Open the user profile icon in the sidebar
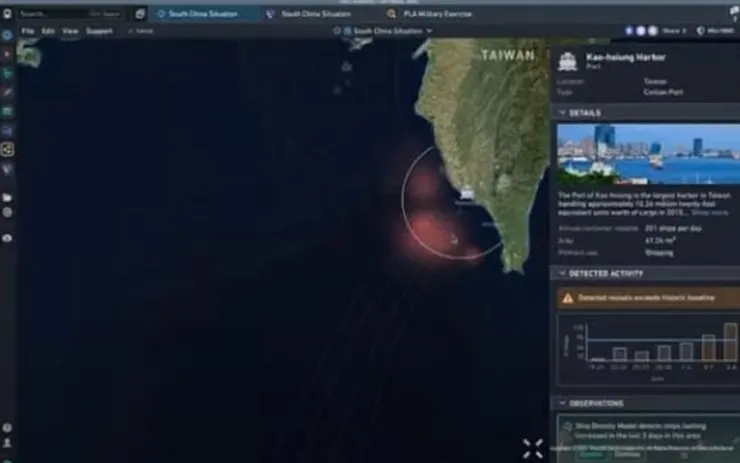This screenshot has height=463, width=740. 7,443
